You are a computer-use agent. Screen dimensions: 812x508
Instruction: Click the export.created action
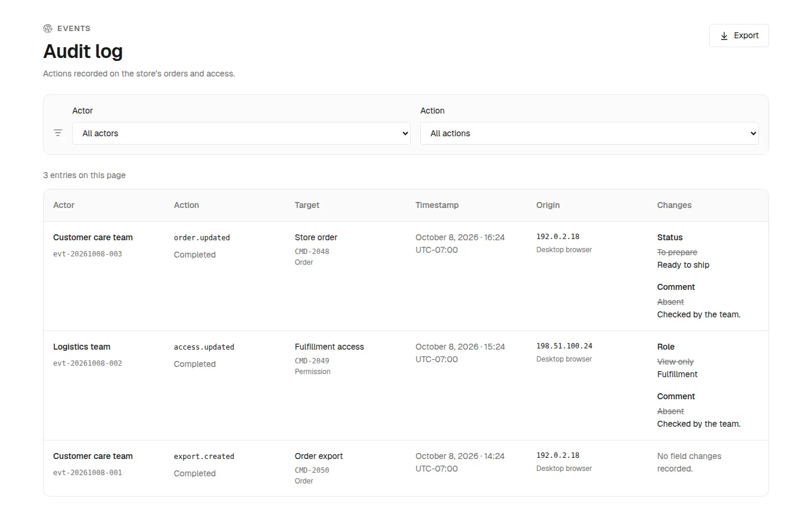(204, 457)
